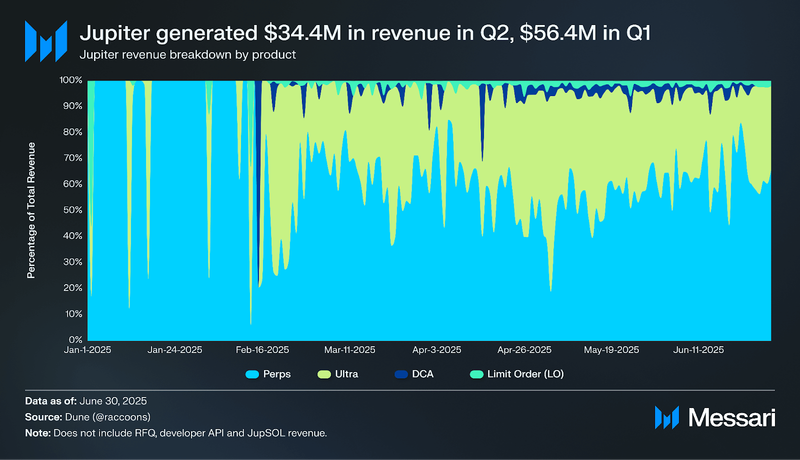Click the 50% y-axis tick label
Viewport: 800px width, 460px height.
(73, 210)
